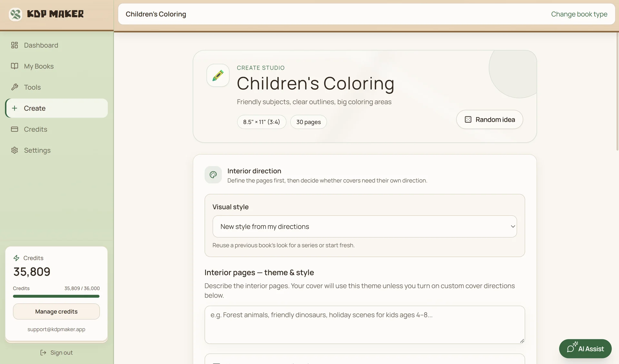Click the Children's Coloring header title bar

pyautogui.click(x=367, y=14)
